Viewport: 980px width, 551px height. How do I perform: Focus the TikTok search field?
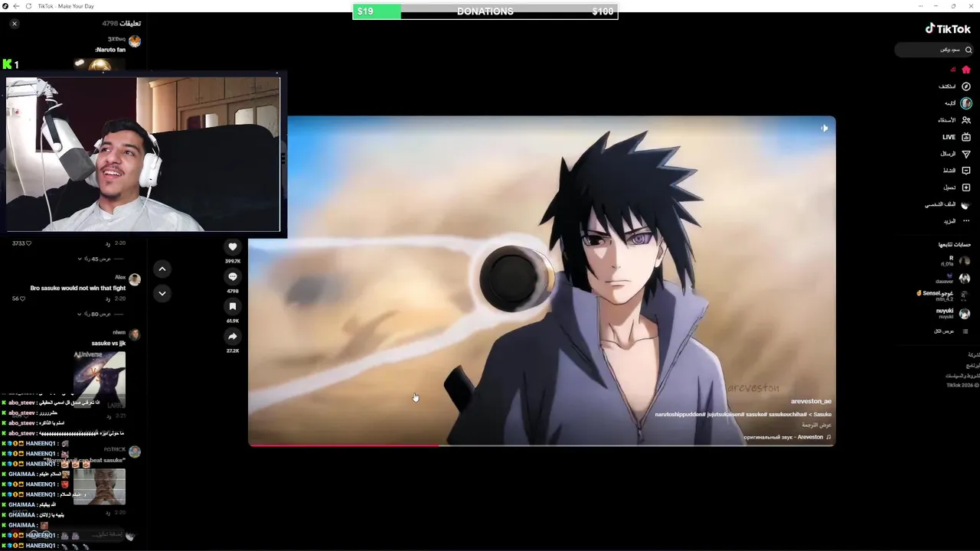click(x=934, y=50)
